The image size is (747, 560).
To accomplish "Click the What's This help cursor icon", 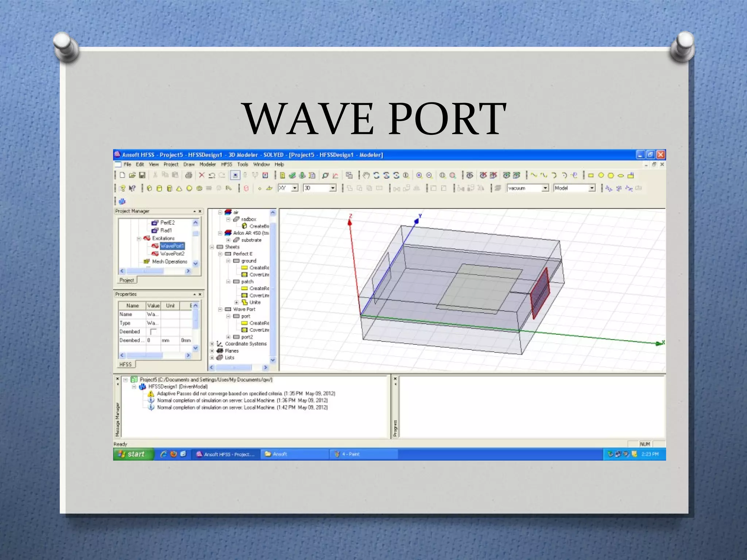I will [132, 188].
